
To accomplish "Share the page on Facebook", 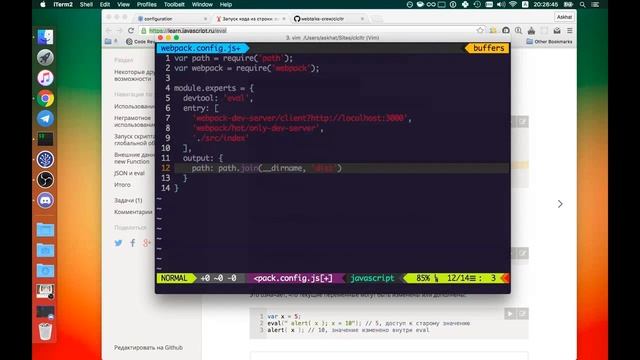I will (x=133, y=243).
